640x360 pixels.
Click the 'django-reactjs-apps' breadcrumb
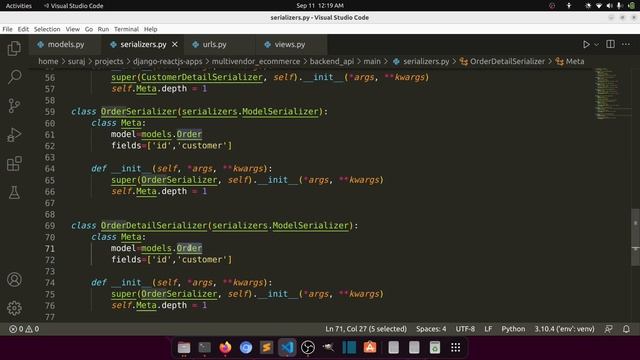point(167,61)
